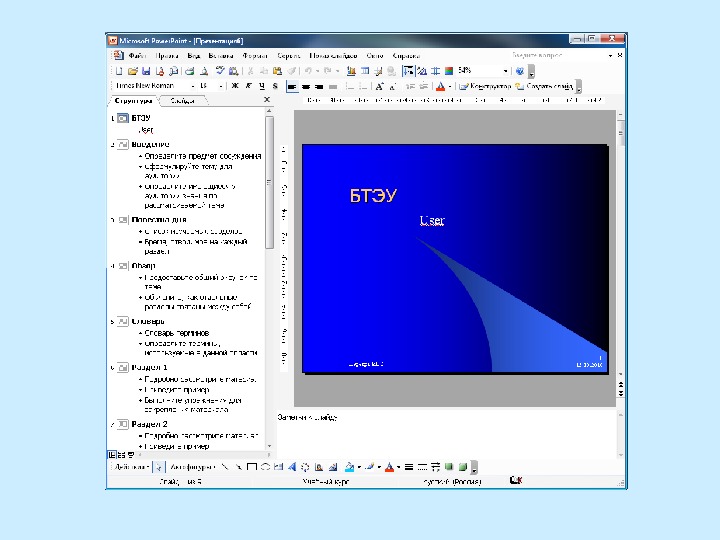Close the outline pane with the X

point(267,100)
